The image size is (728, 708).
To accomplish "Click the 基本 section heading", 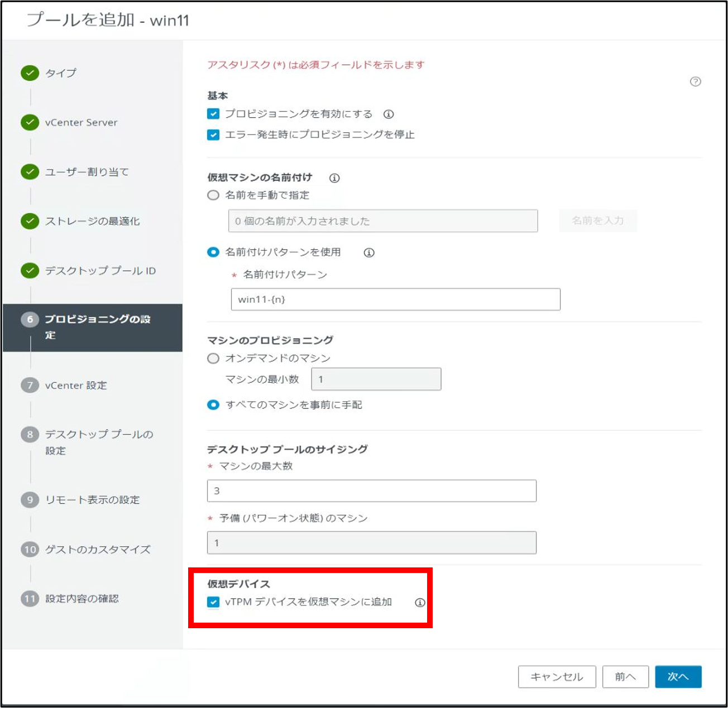I will [218, 95].
